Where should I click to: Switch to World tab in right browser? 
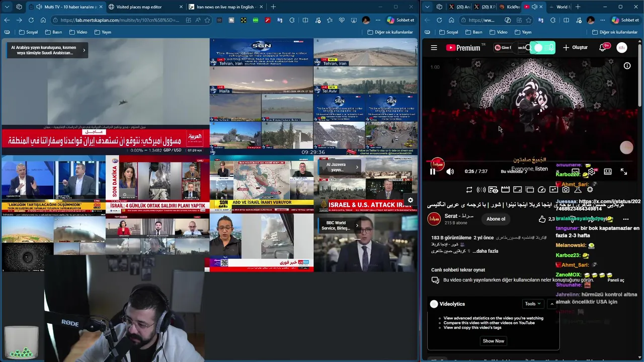[559, 7]
